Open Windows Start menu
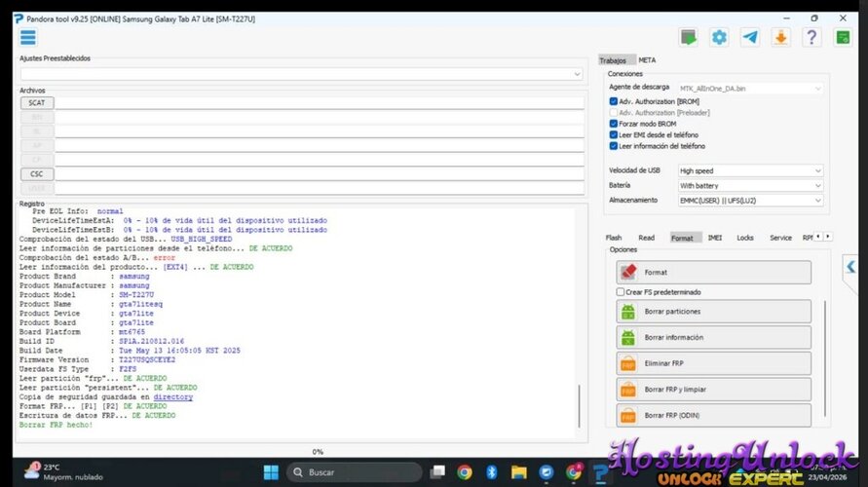The height and width of the screenshot is (487, 868). 271,472
